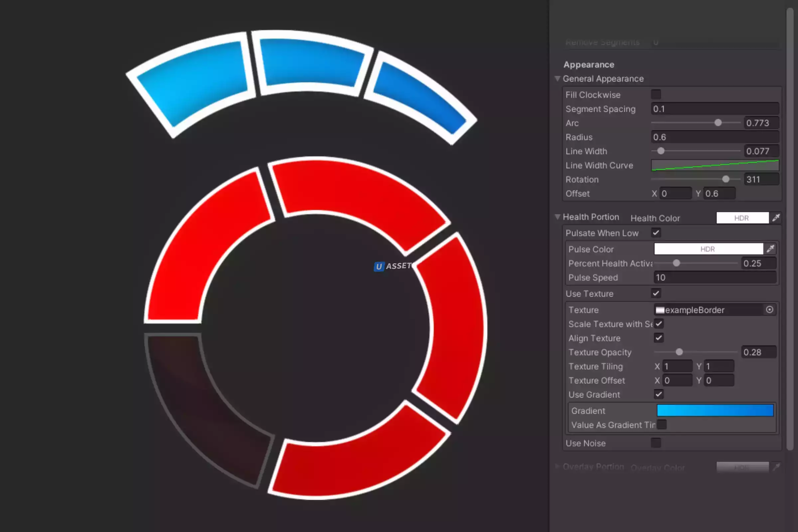The height and width of the screenshot is (532, 798).
Task: Open the Line Width Curve editor
Action: (715, 165)
